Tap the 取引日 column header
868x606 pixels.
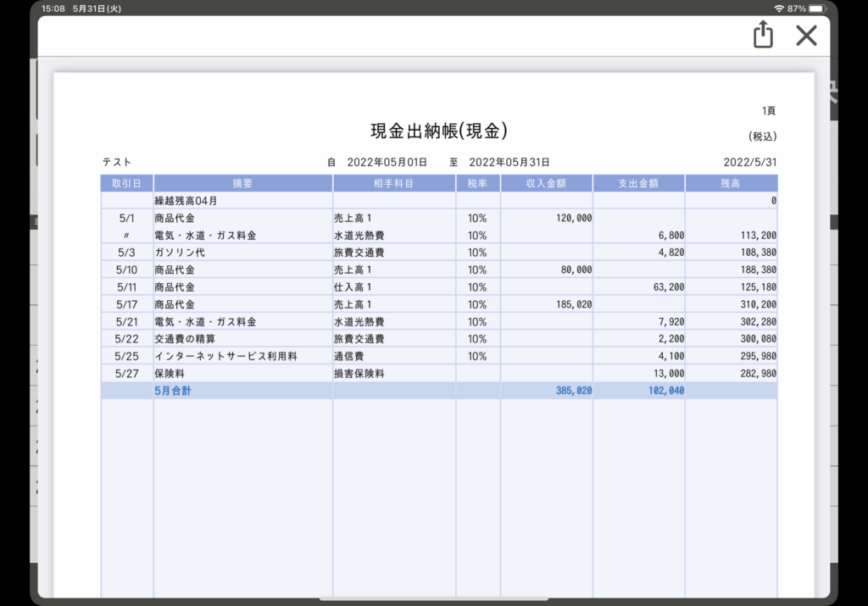tap(127, 183)
